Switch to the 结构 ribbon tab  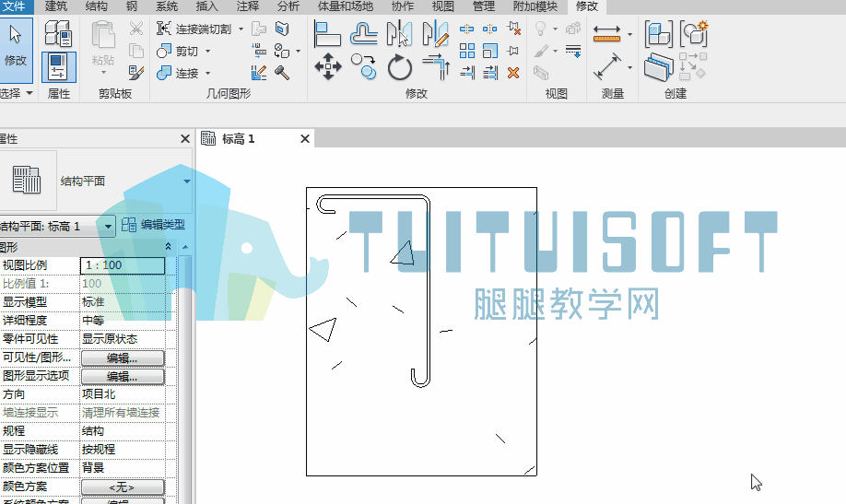click(97, 6)
